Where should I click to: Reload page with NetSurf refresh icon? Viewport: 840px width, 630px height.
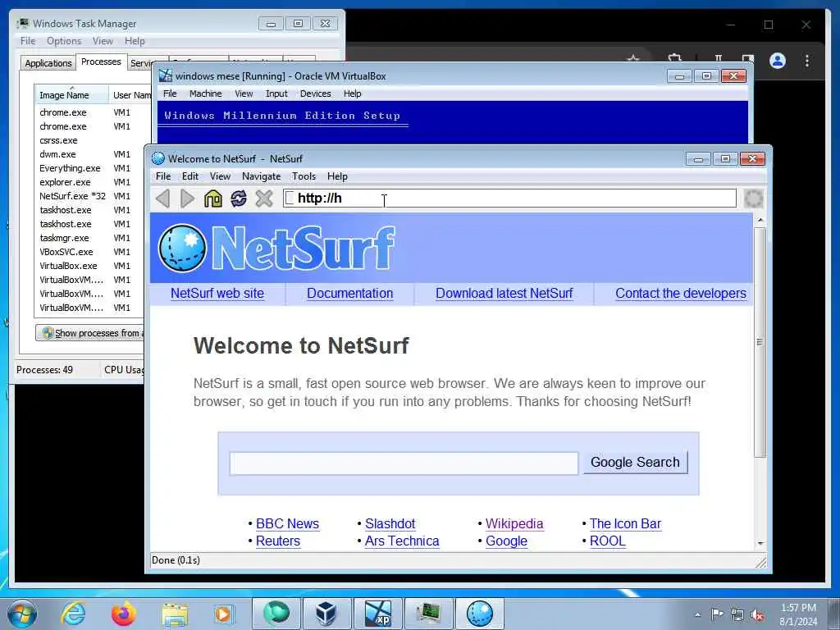coord(239,199)
